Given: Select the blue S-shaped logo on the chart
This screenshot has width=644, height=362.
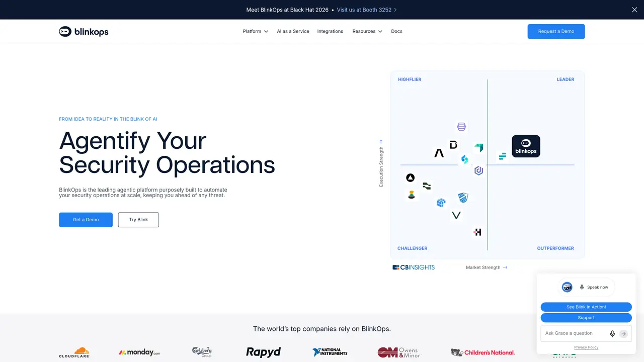Looking at the screenshot, I should 465,159.
